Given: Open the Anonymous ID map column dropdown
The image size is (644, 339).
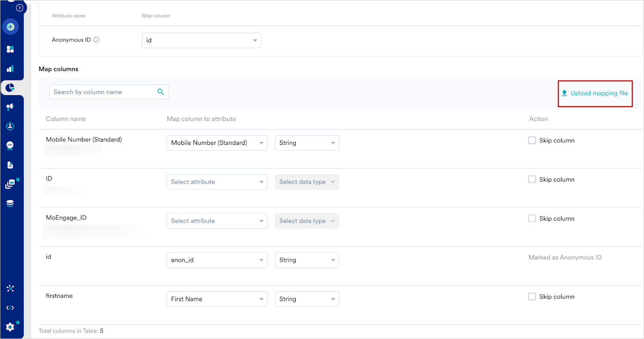Looking at the screenshot, I should click(201, 40).
